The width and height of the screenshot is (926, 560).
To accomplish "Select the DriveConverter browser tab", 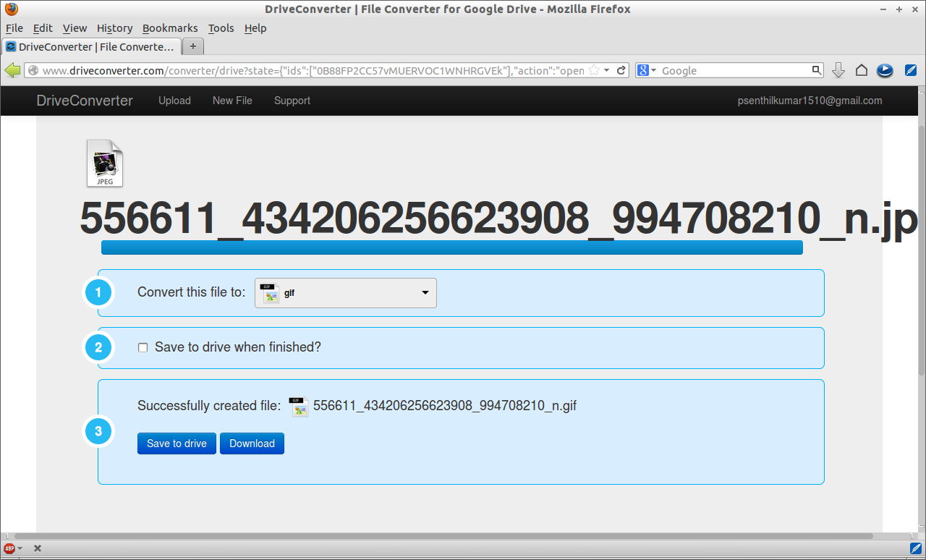I will tap(90, 46).
